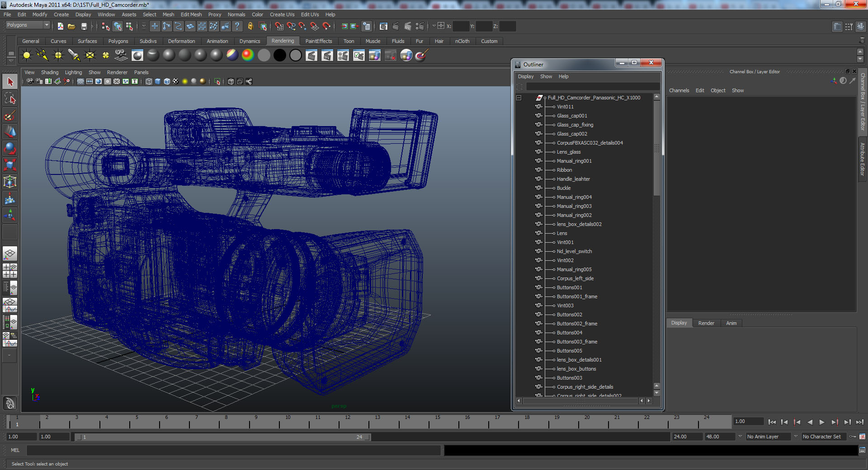Create an area light from shelf
This screenshot has width=868, height=470.
point(90,55)
